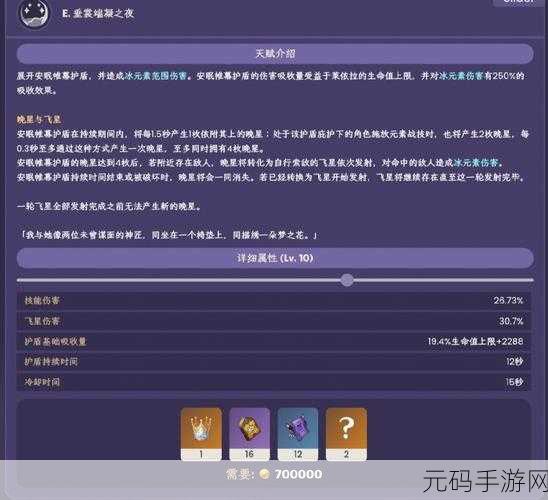Image resolution: width=548 pixels, height=500 pixels.
Task: Click the blue 冰元素范围伤害 highlighted text
Action: click(x=156, y=76)
